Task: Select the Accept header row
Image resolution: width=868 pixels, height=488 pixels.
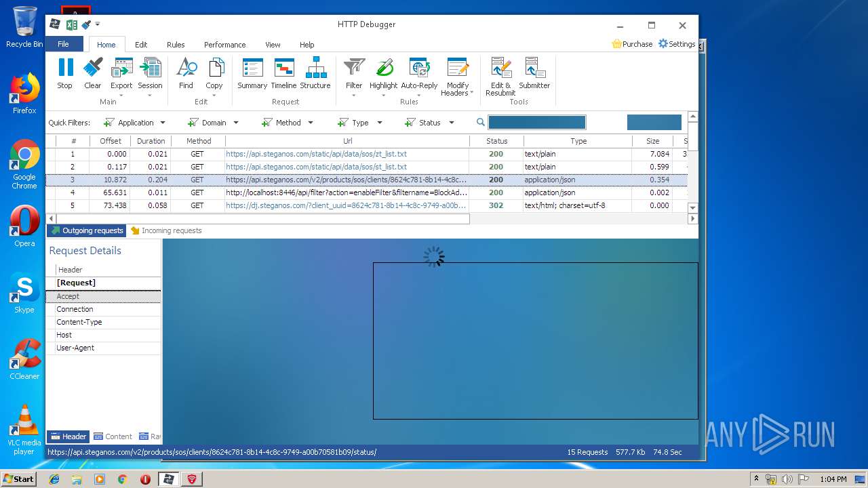Action: coord(103,296)
